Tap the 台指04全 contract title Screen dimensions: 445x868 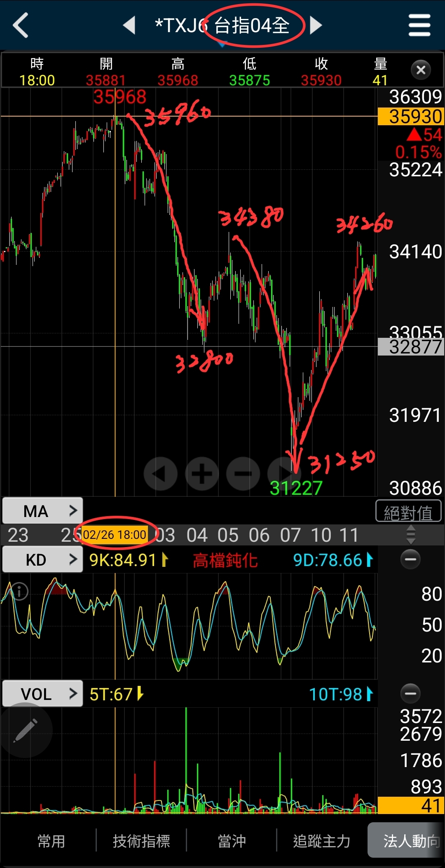coord(252,26)
